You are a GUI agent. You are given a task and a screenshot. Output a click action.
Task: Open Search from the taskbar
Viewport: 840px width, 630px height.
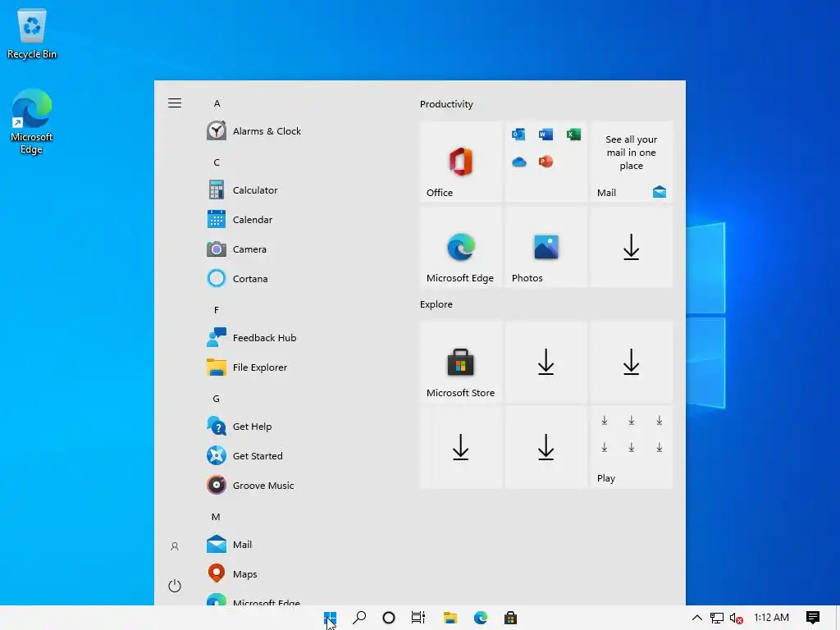point(359,618)
